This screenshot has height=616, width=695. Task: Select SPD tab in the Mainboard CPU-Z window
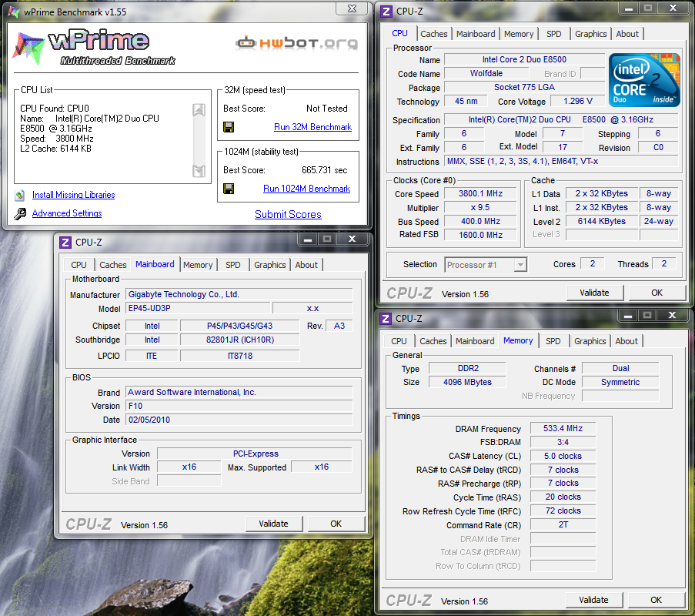[x=232, y=265]
